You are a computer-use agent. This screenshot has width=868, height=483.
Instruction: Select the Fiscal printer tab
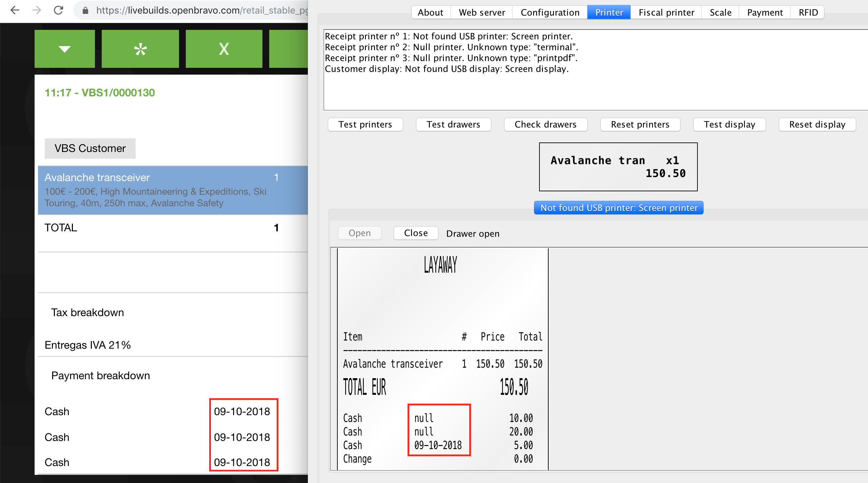click(x=666, y=13)
